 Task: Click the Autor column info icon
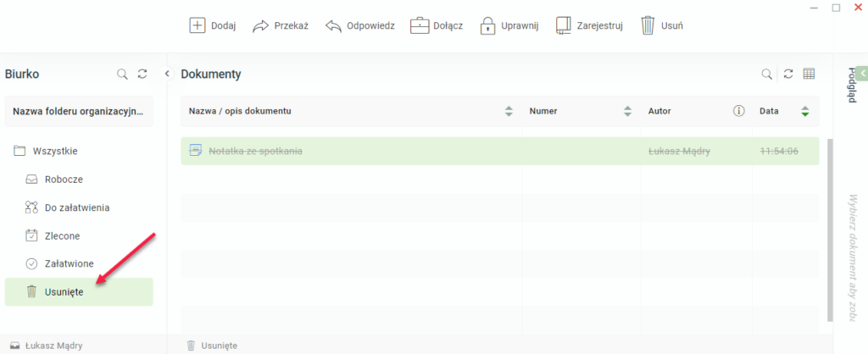738,111
